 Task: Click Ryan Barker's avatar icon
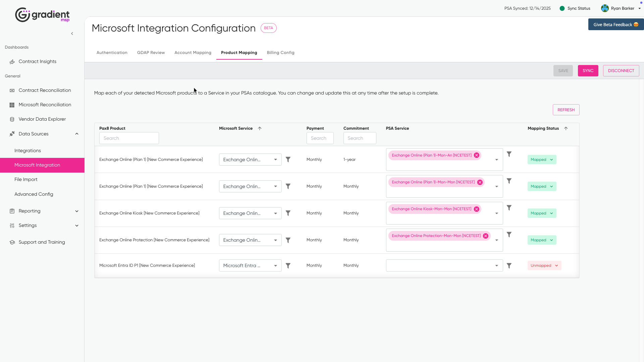pyautogui.click(x=605, y=8)
